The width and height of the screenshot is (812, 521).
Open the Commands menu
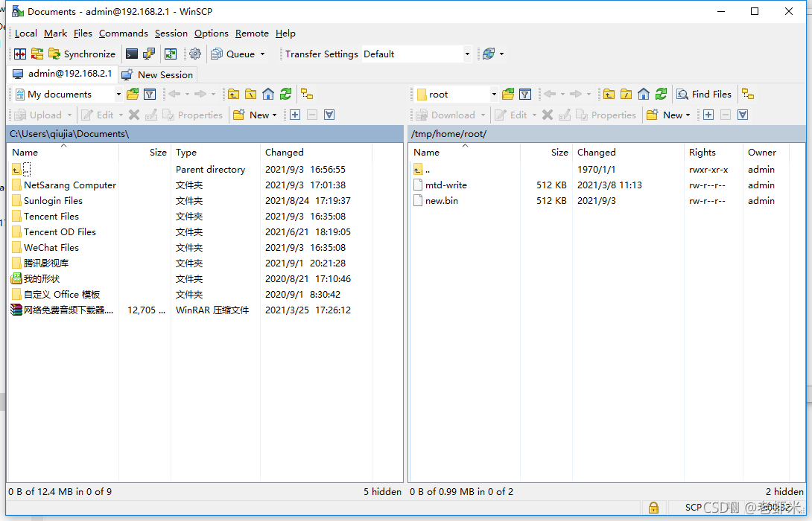click(123, 33)
